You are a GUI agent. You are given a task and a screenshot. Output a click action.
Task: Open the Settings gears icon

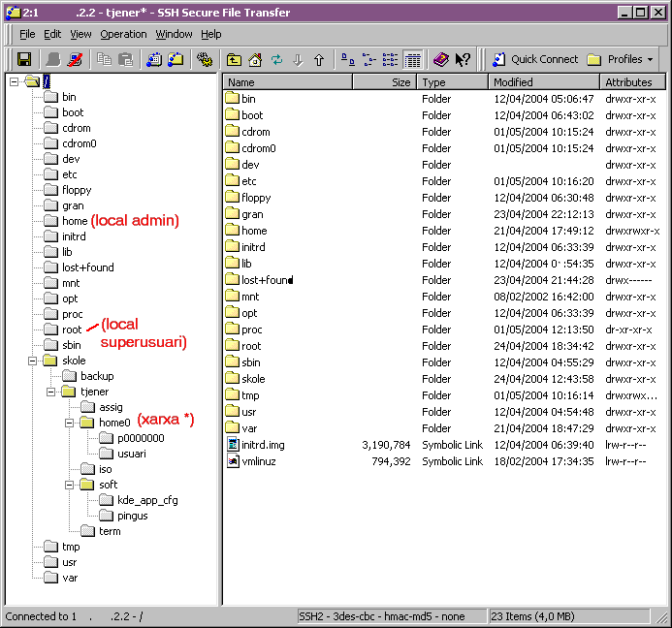tap(205, 59)
